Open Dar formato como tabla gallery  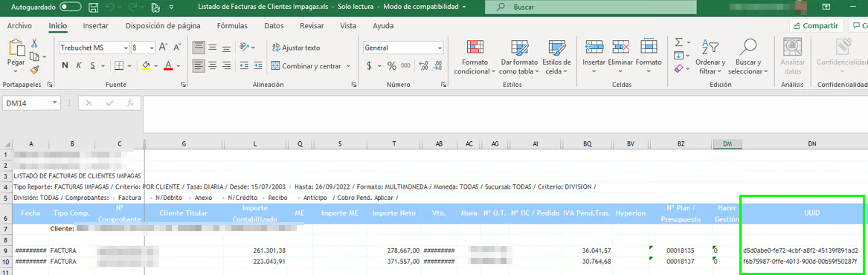(518, 57)
